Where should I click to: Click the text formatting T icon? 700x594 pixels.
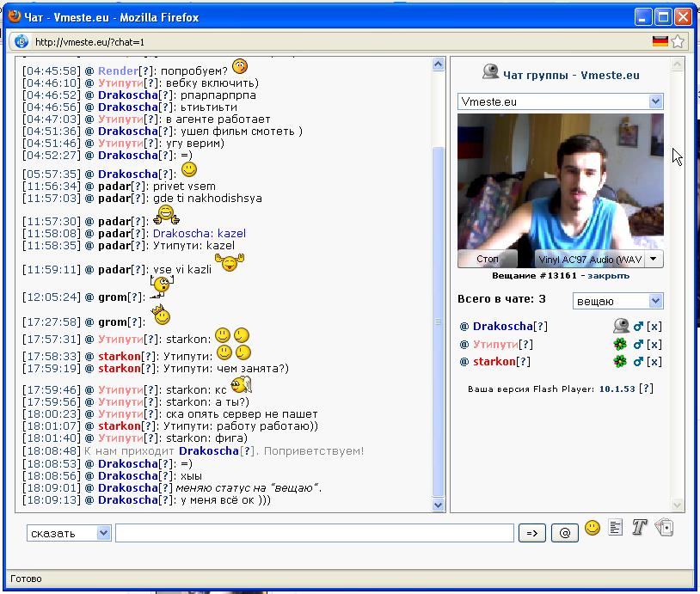(x=638, y=529)
